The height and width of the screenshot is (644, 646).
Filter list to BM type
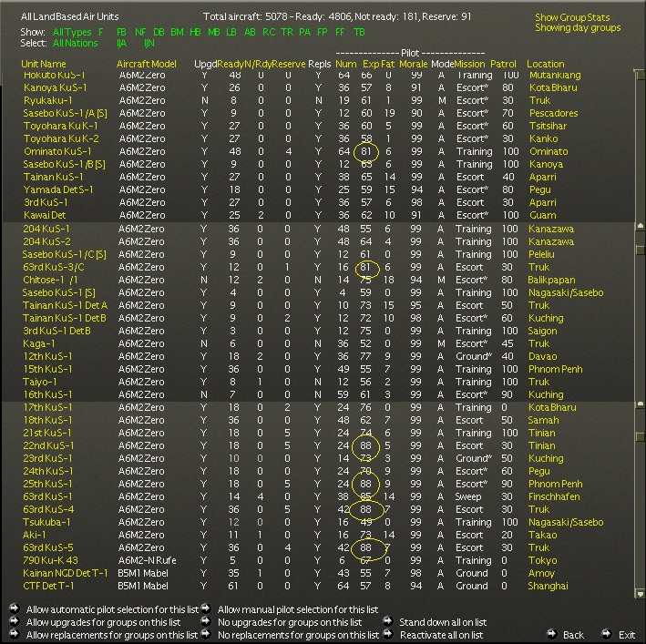coord(177,32)
